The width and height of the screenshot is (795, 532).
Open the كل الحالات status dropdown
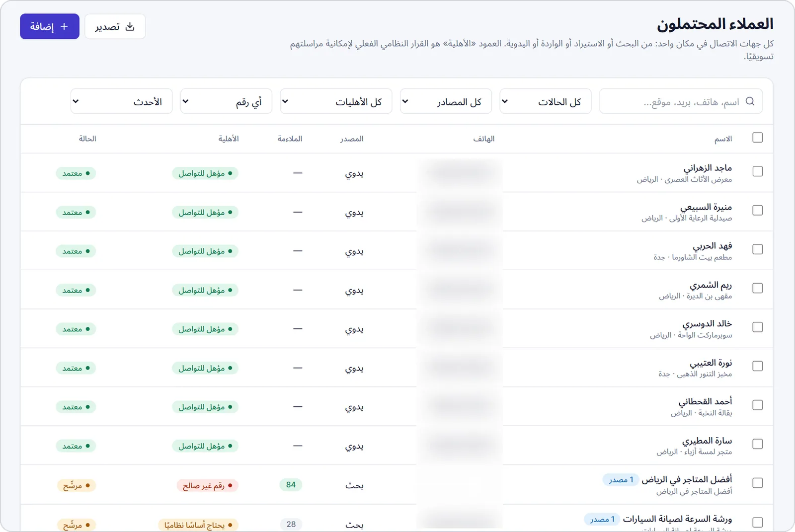click(545, 101)
